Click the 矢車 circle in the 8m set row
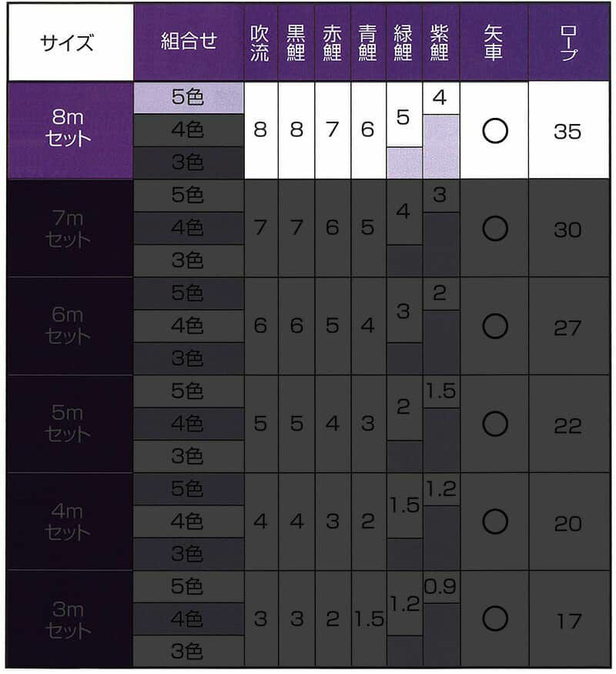The width and height of the screenshot is (616, 674). pyautogui.click(x=494, y=131)
